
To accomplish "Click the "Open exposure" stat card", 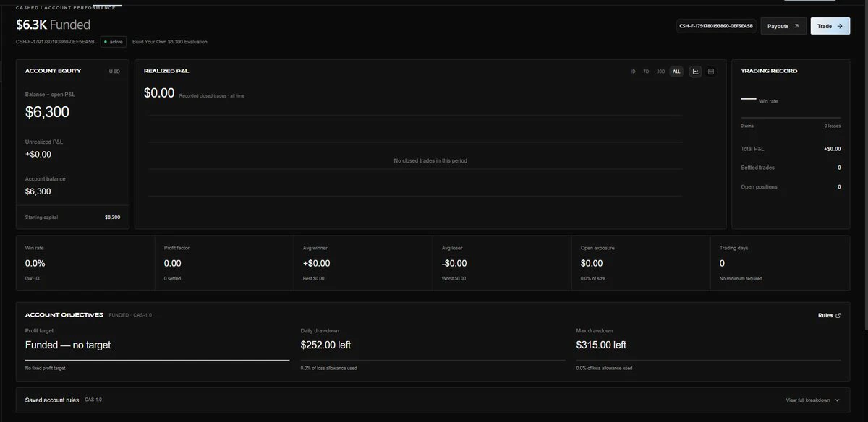I will point(641,263).
